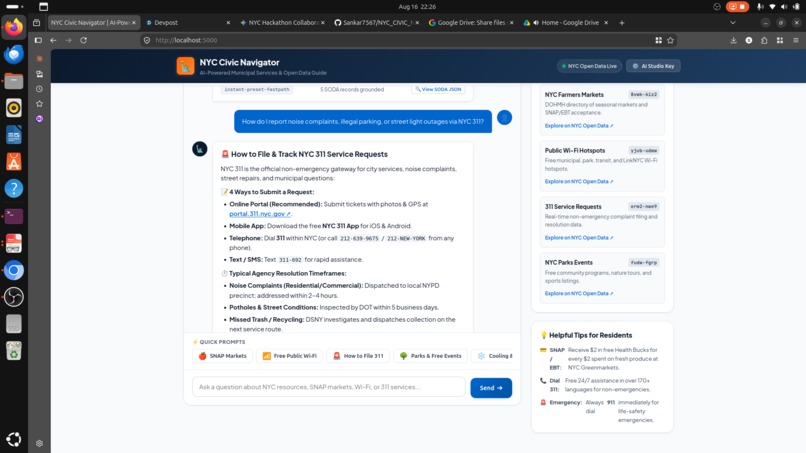Stop the screen recording indicator
This screenshot has width=806, height=453.
coord(737,7)
